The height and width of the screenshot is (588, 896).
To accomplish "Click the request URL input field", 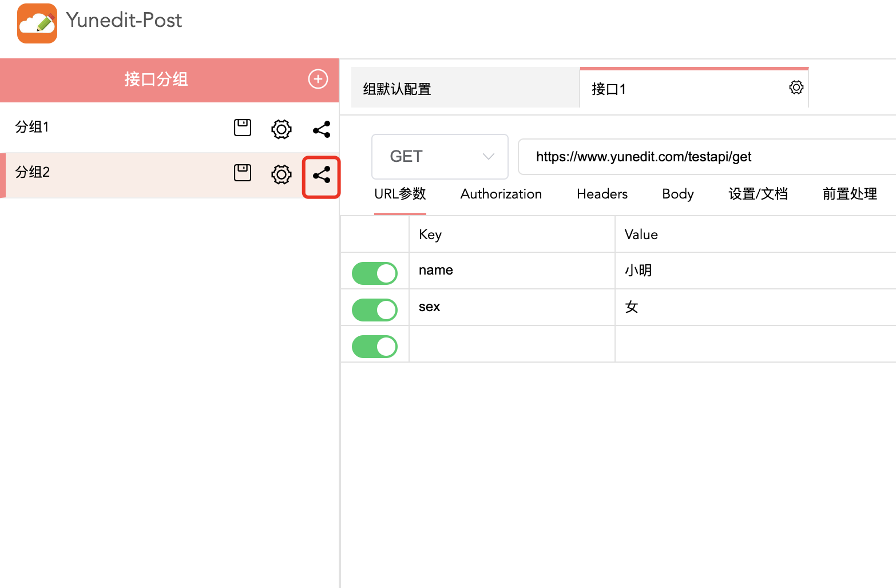I will [x=704, y=157].
